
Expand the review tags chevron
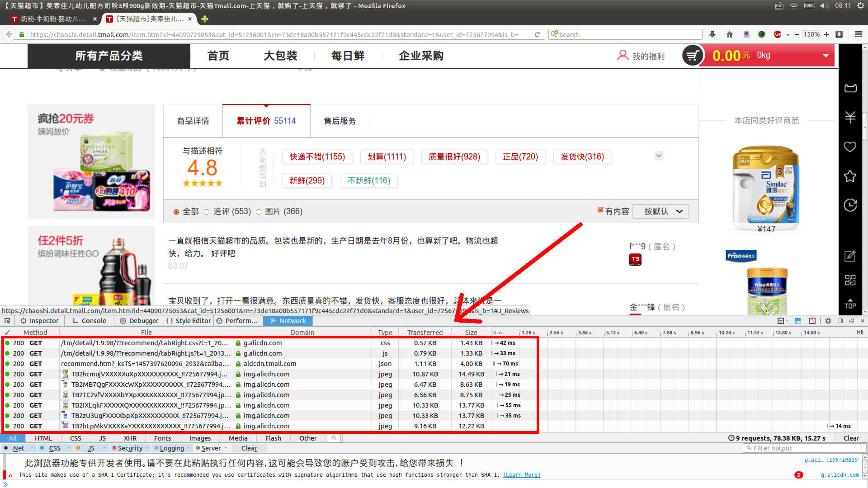(x=659, y=156)
